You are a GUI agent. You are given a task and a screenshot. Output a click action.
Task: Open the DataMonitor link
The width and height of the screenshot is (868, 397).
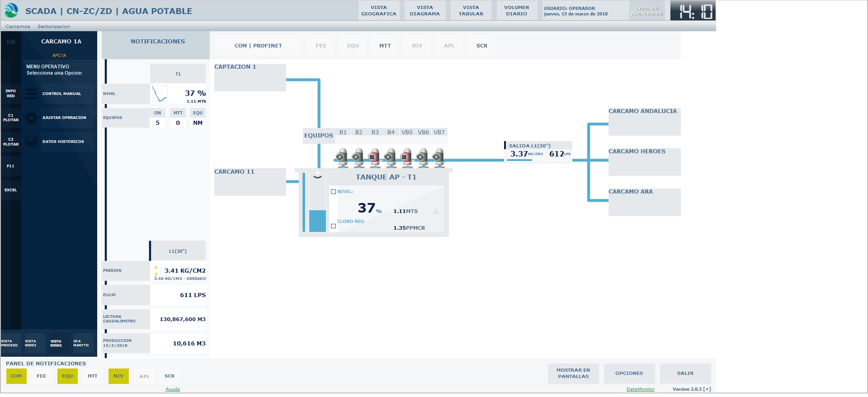tap(640, 389)
